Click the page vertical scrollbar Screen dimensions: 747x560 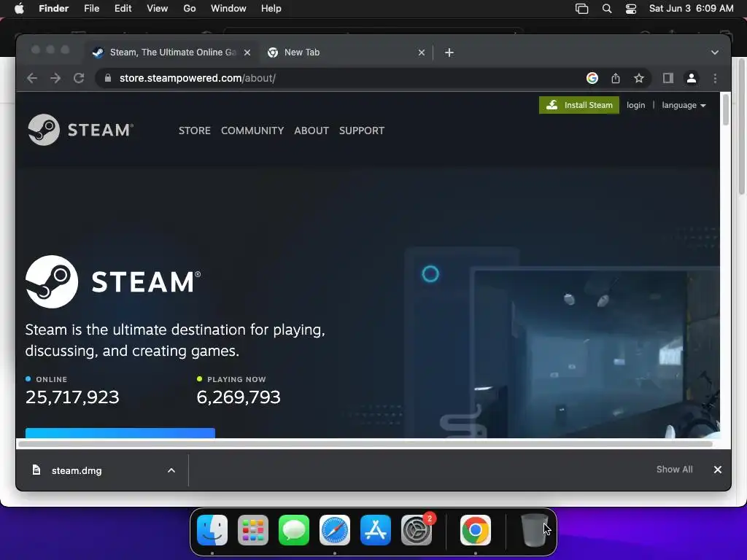726,111
